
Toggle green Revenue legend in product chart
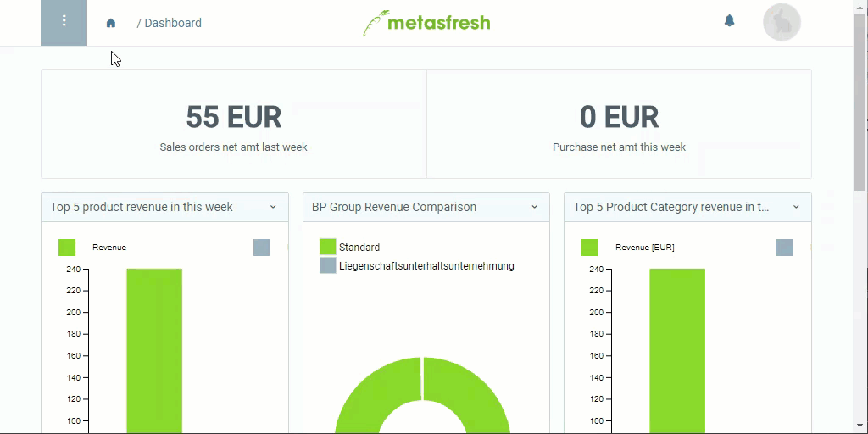click(66, 248)
